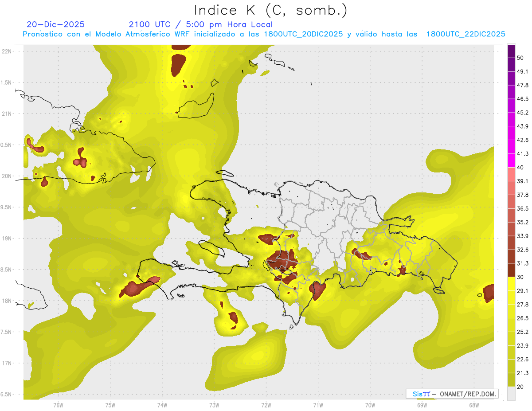Click the color scale value 37.8
The image size is (532, 411).
523,195
